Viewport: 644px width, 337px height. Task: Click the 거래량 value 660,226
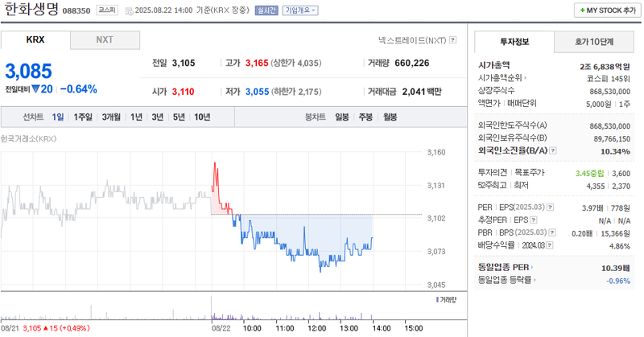click(x=412, y=64)
